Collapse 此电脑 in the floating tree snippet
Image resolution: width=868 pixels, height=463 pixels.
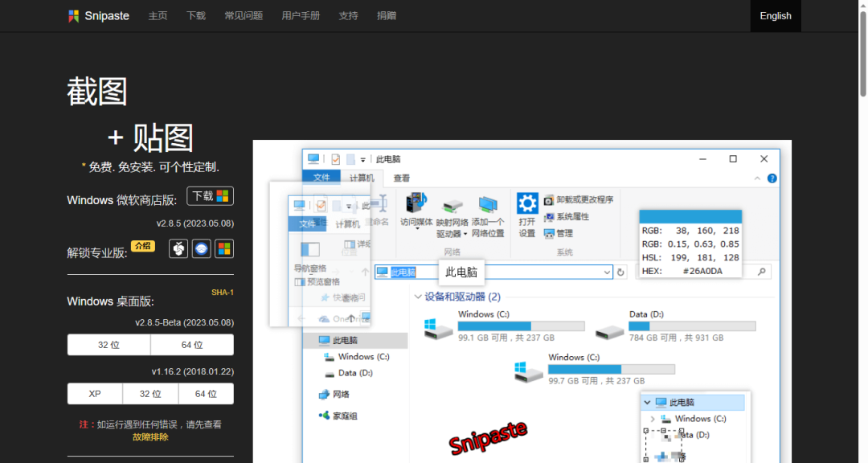[x=647, y=403]
